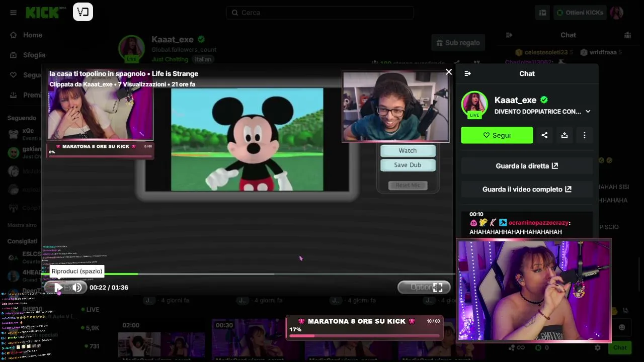Seek along the clip progress bar
Image resolution: width=644 pixels, height=362 pixels.
pyautogui.click(x=248, y=274)
